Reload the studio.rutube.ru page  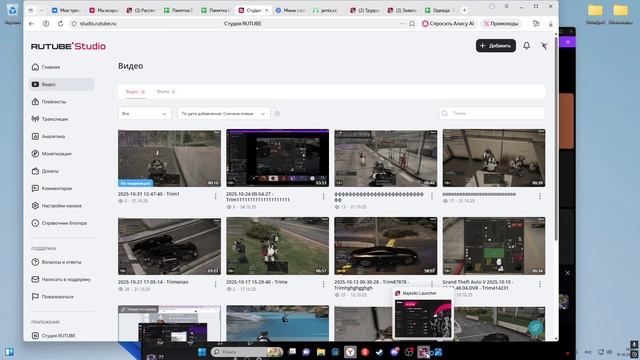pyautogui.click(x=60, y=24)
